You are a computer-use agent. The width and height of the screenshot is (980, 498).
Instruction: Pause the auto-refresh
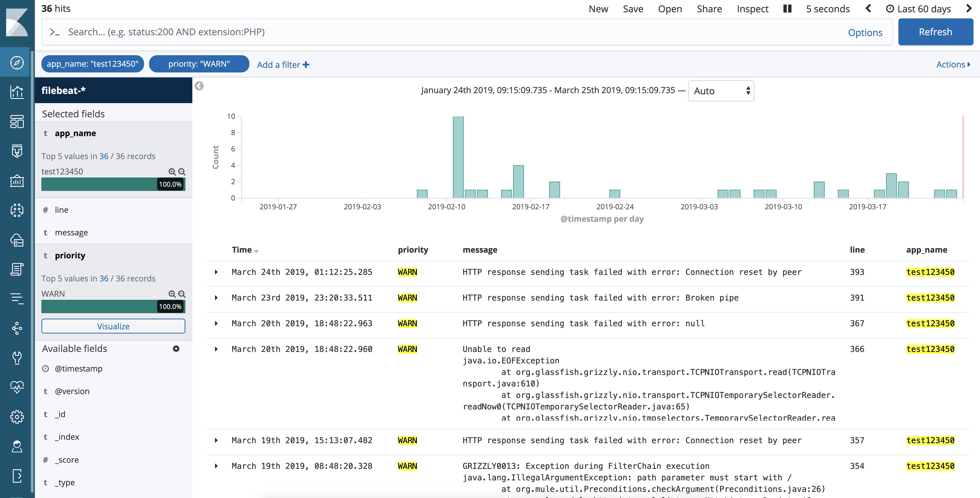pyautogui.click(x=787, y=9)
